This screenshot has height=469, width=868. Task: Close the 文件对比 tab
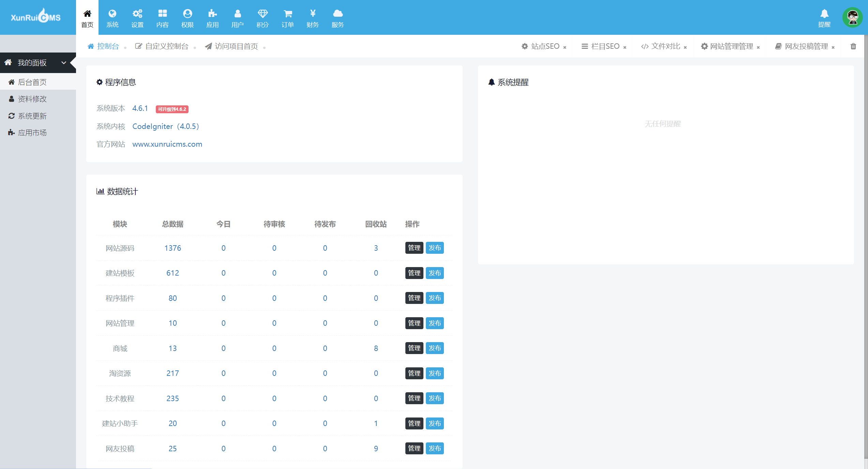pos(685,47)
